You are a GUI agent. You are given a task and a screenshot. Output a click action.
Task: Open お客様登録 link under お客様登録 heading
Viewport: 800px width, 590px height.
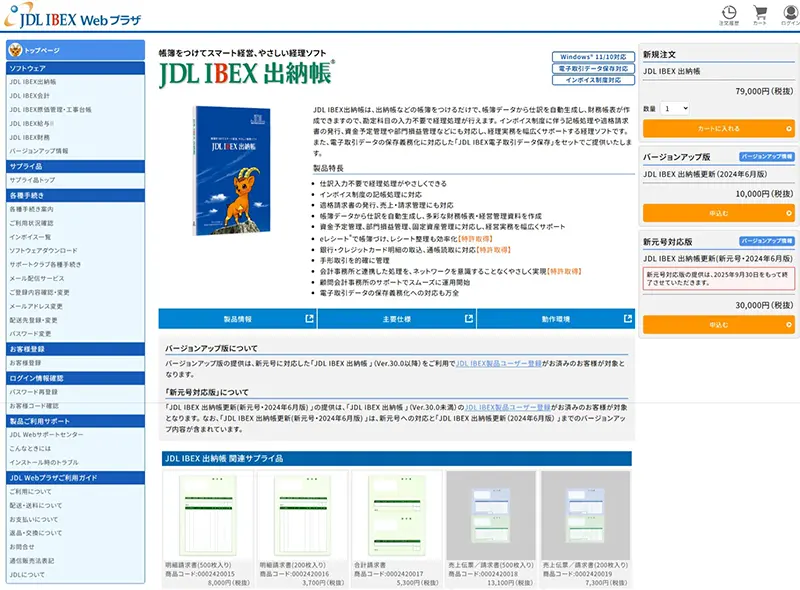pyautogui.click(x=25, y=363)
